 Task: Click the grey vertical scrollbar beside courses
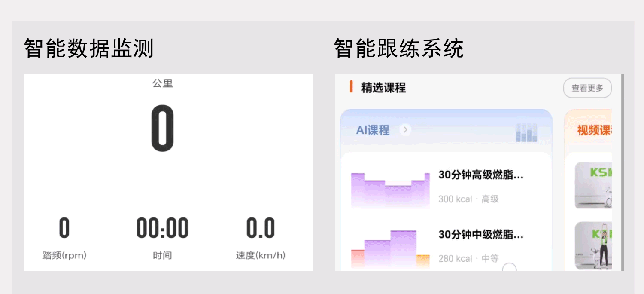tap(622, 172)
